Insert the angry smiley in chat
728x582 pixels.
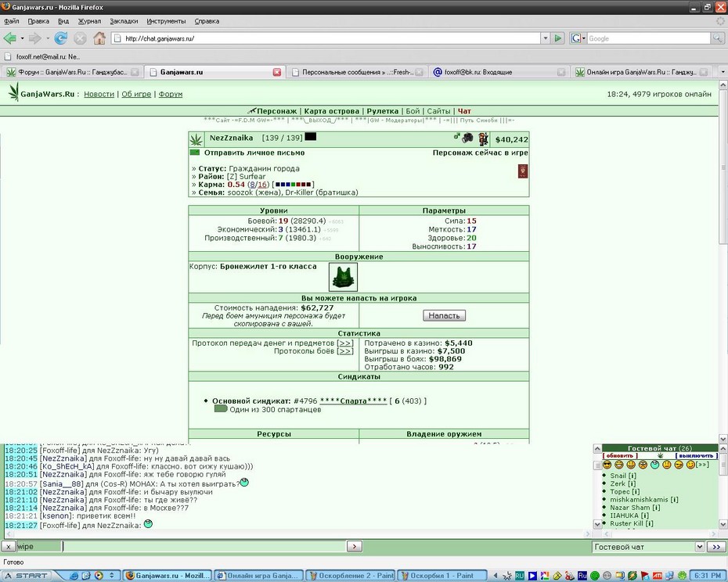[643, 465]
